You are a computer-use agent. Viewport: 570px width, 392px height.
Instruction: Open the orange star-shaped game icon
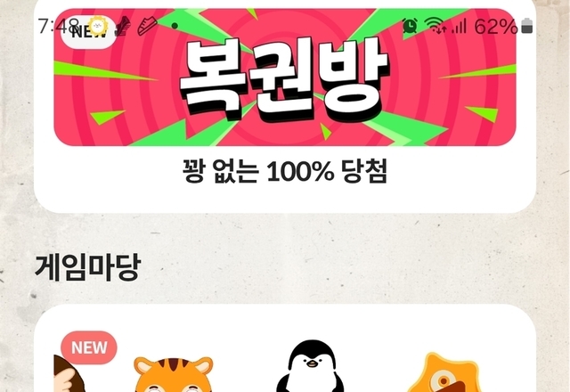coord(444,372)
